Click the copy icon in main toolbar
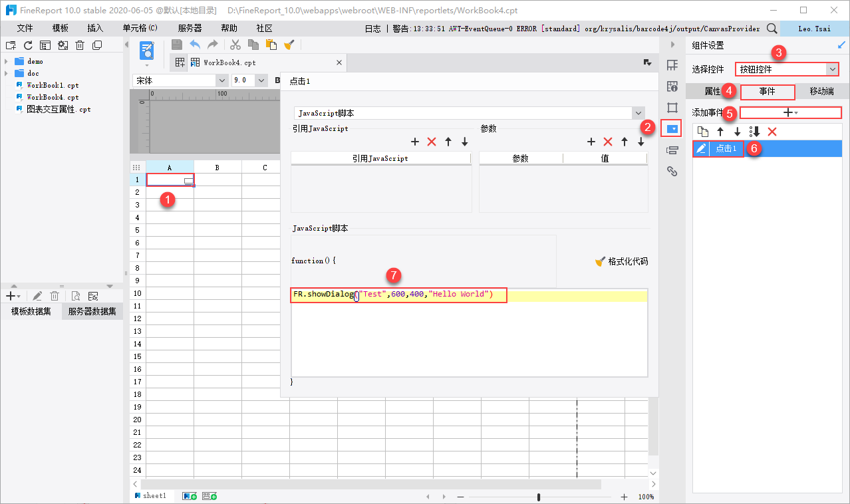This screenshot has height=504, width=850. [253, 45]
